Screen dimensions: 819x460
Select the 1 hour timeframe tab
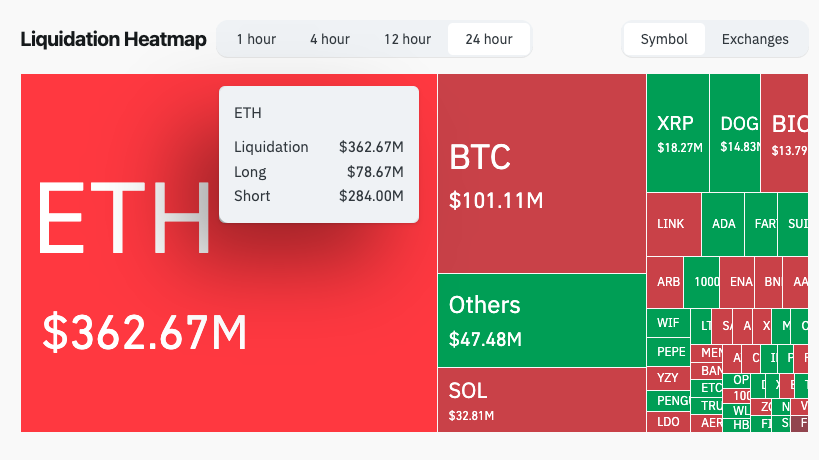click(256, 39)
